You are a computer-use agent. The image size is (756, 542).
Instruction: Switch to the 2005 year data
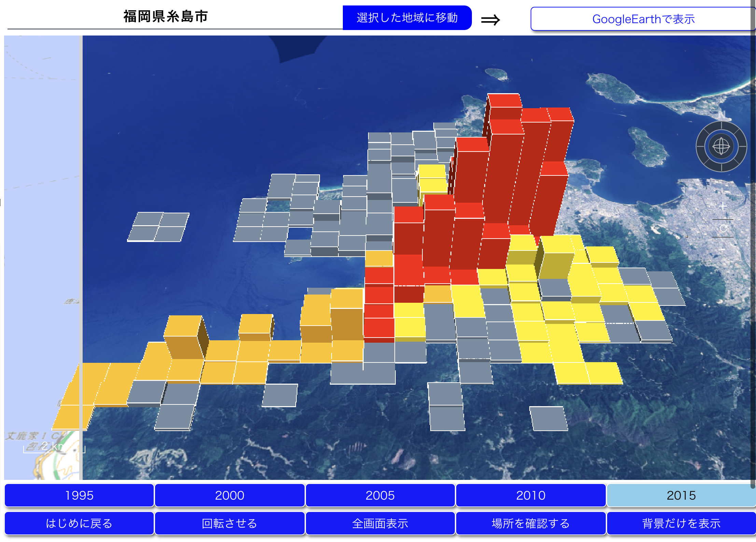pyautogui.click(x=380, y=495)
